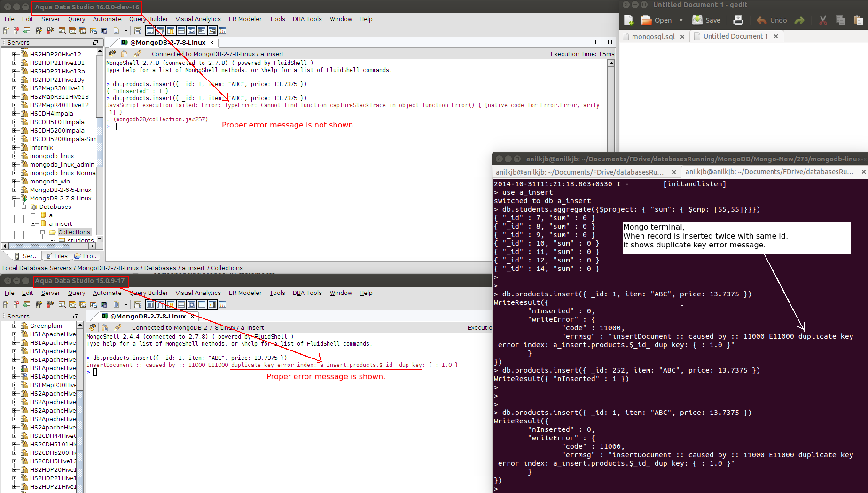Click right arrow of server tree horizontal scrollbar
This screenshot has height=493, width=868.
point(93,246)
